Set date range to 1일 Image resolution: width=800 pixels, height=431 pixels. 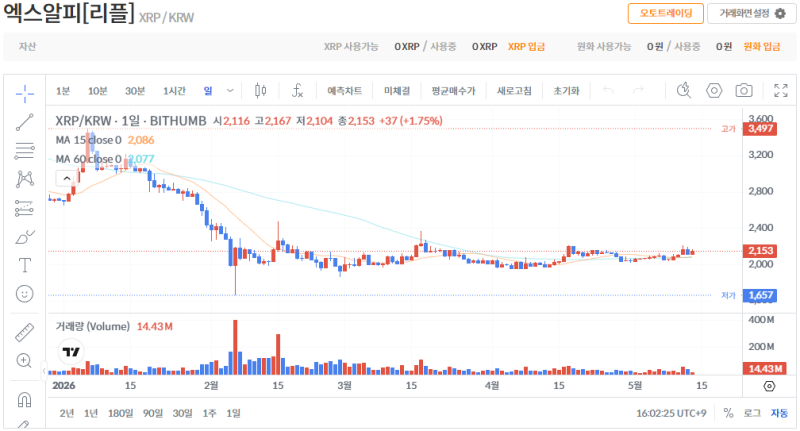[x=233, y=413]
